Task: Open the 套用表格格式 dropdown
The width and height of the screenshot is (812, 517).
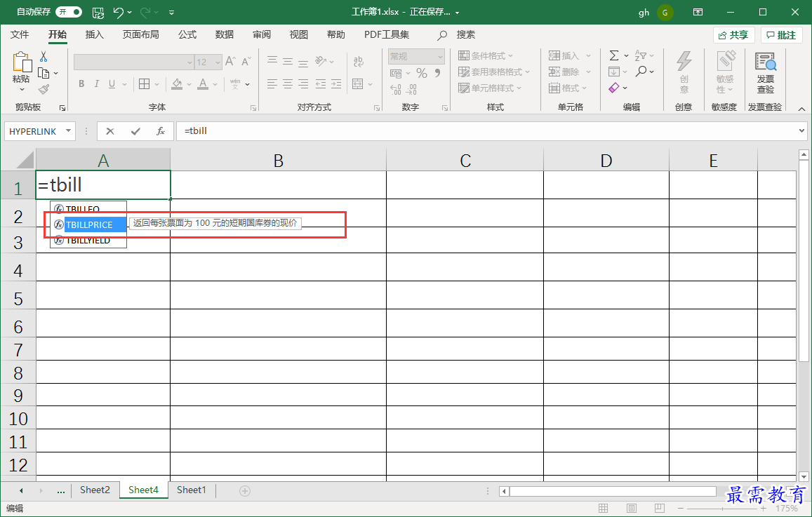Action: (494, 72)
